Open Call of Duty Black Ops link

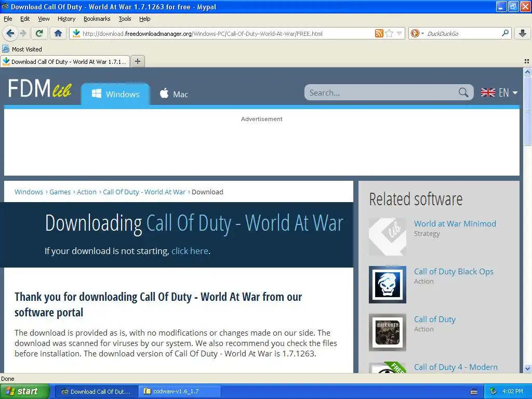point(454,271)
